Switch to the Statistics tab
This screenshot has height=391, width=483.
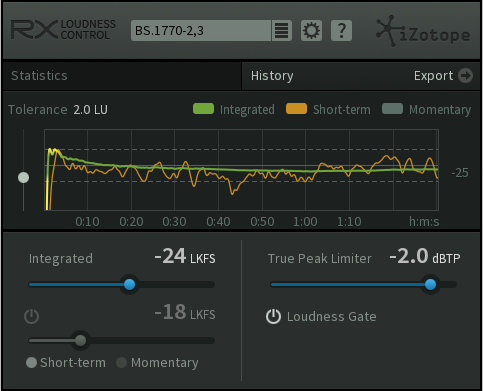39,76
